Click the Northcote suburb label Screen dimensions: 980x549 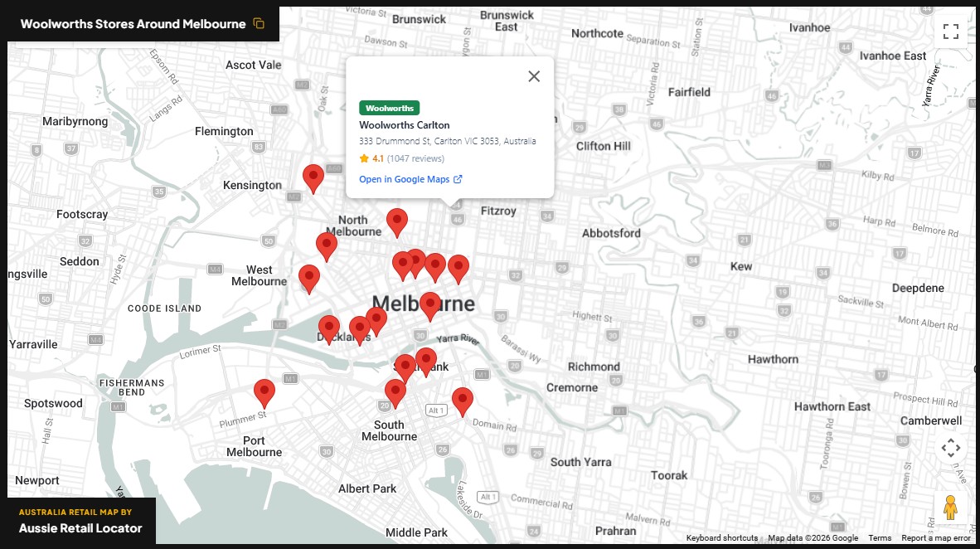click(598, 33)
